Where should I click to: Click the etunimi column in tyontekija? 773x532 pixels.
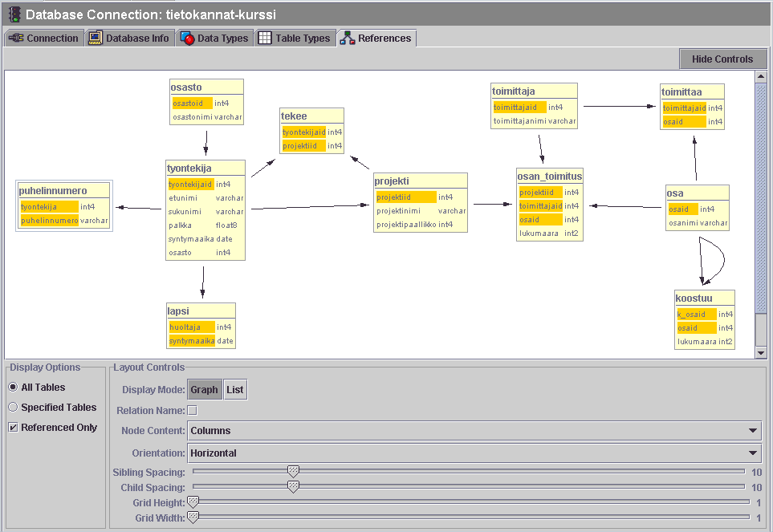tap(183, 198)
